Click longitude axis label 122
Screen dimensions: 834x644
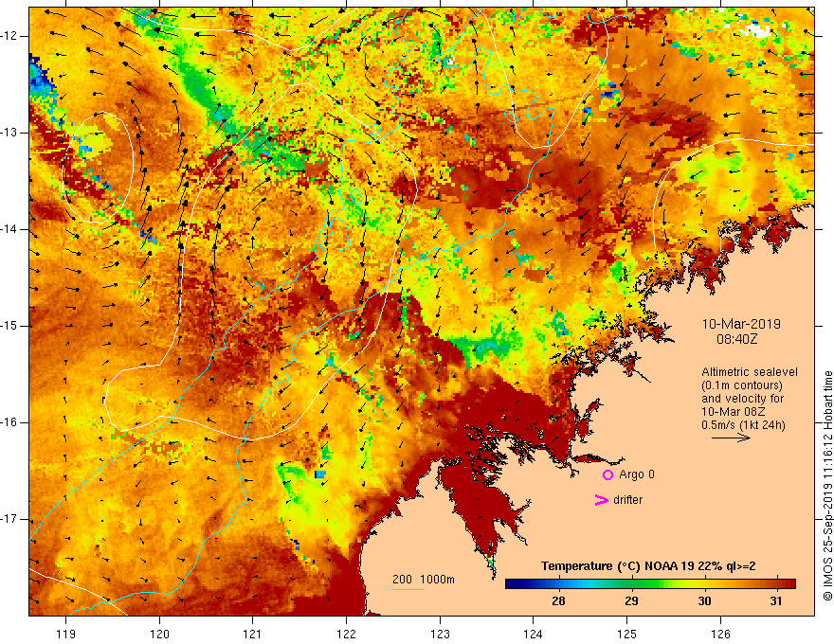(346, 634)
